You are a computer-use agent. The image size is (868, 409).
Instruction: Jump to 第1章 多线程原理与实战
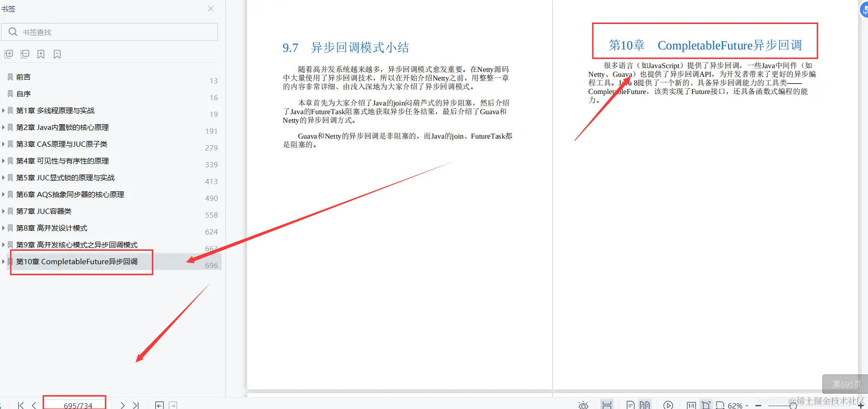(x=56, y=110)
